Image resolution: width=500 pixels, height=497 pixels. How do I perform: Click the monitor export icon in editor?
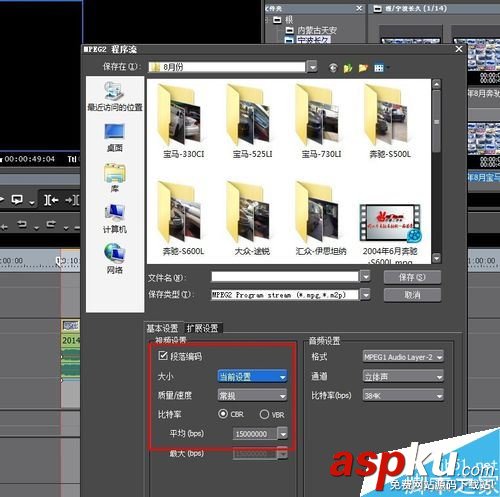click(17, 200)
